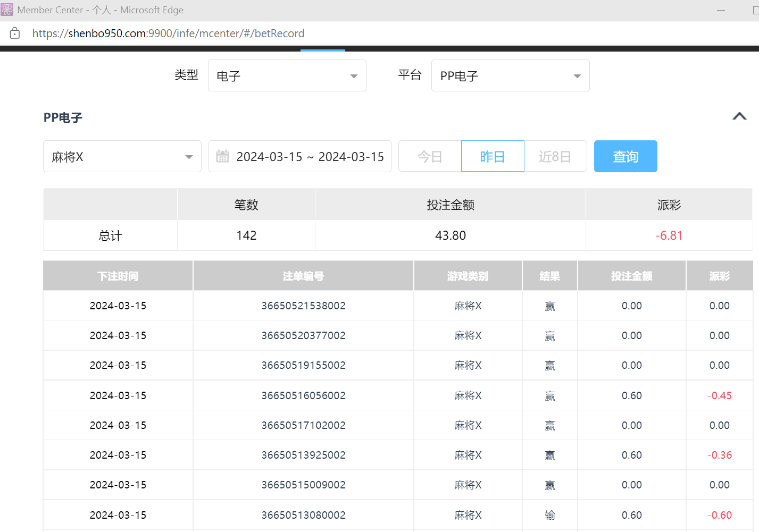Click total payout value -6.81
This screenshot has height=532, width=759.
[x=669, y=235]
